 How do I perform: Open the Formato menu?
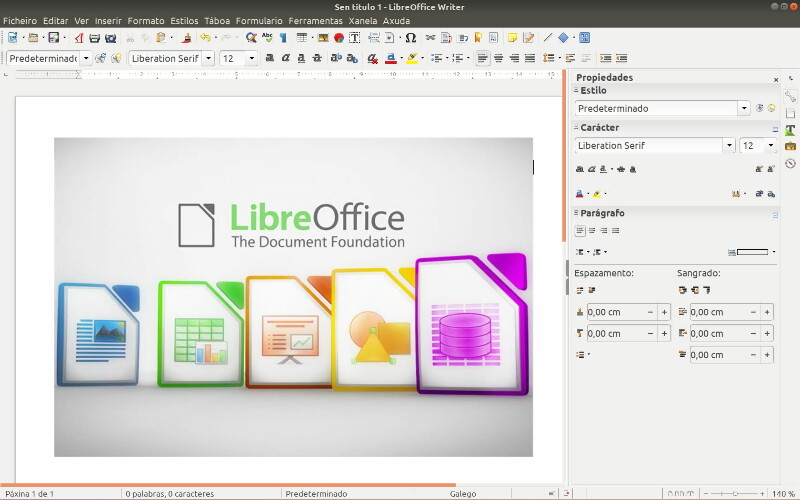click(146, 20)
